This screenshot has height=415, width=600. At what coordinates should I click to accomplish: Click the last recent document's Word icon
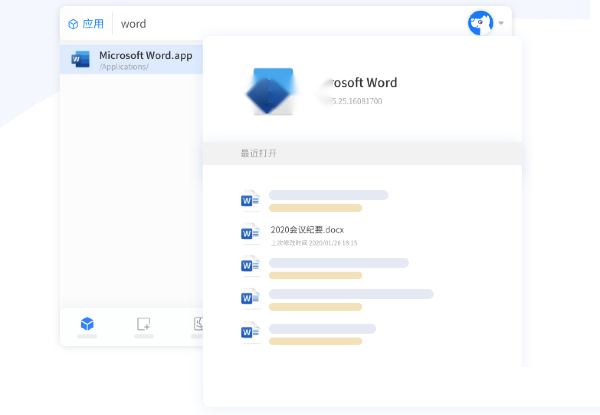(x=250, y=332)
